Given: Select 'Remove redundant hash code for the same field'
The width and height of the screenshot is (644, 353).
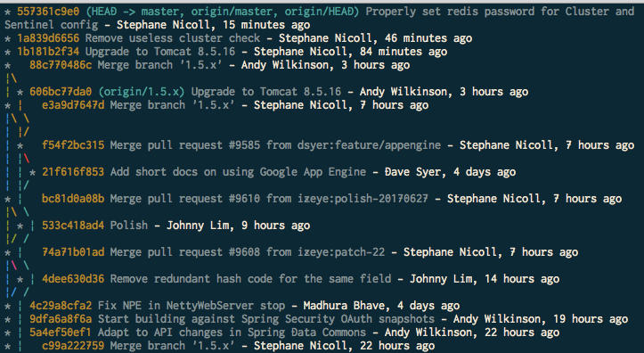Looking at the screenshot, I should click(x=250, y=279).
